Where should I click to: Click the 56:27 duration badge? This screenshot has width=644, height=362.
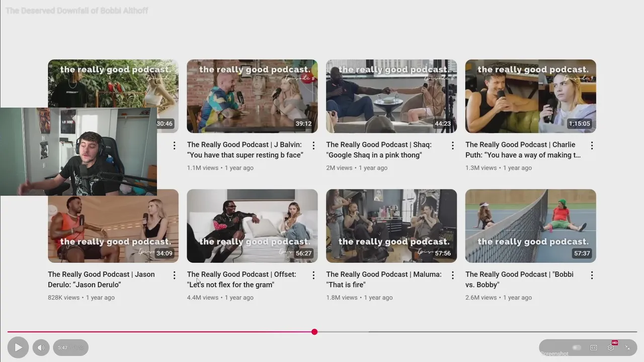(304, 253)
